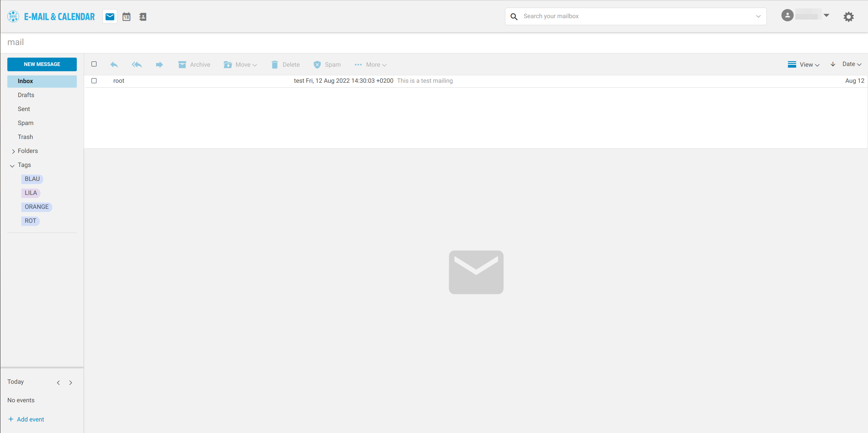This screenshot has width=868, height=433.
Task: Click the reply arrow icon
Action: (x=114, y=65)
